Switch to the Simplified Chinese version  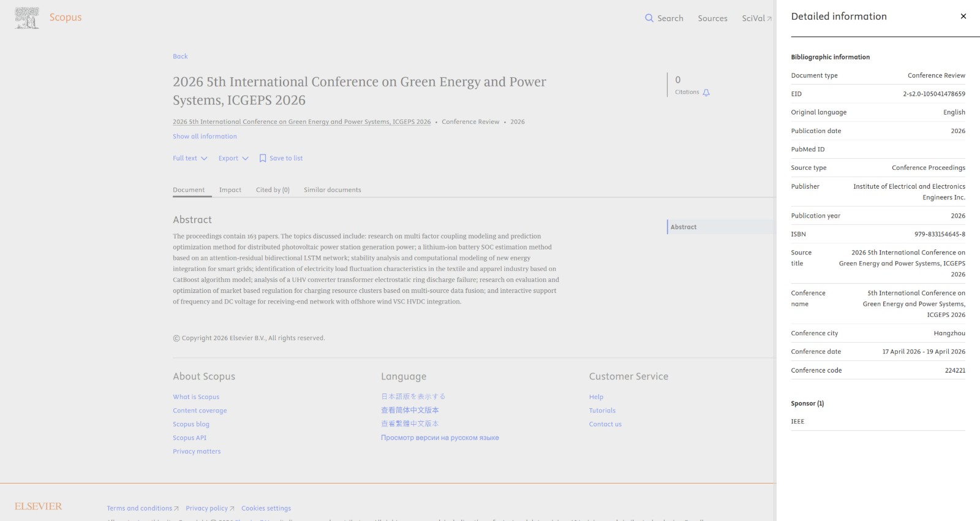[410, 410]
